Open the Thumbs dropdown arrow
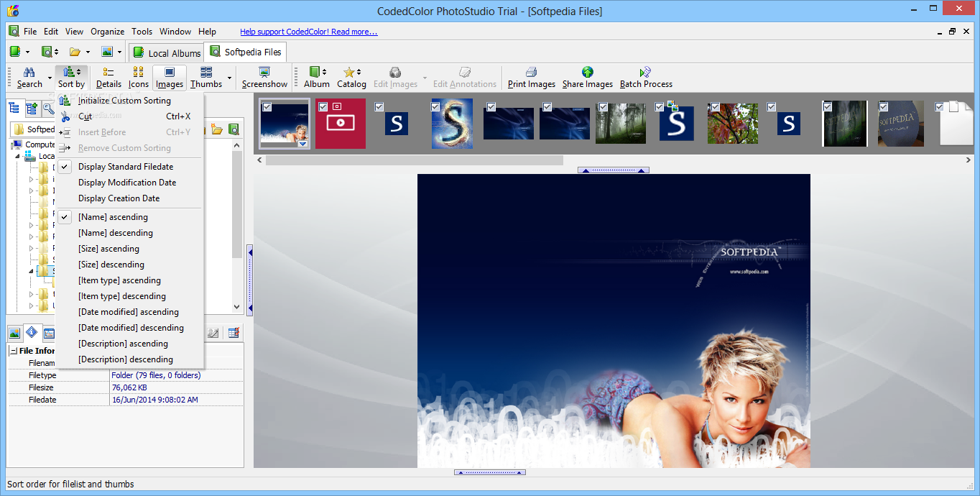Viewport: 980px width, 496px height. tap(229, 78)
